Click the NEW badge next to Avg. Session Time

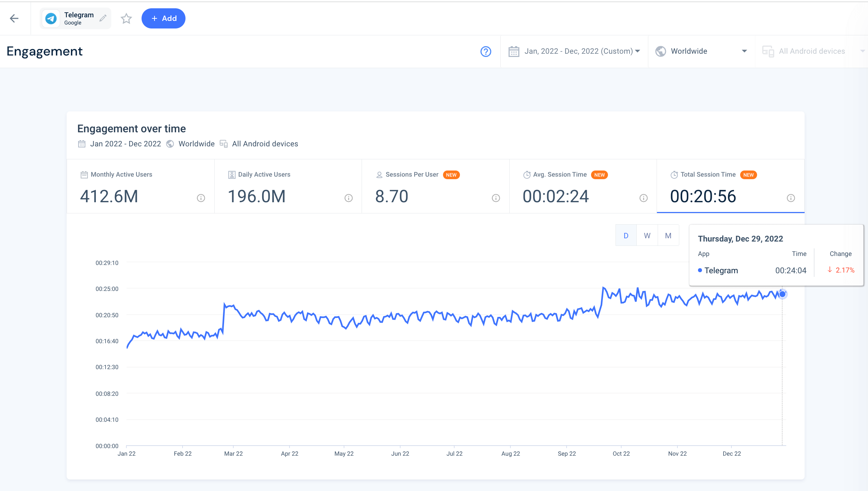(600, 175)
